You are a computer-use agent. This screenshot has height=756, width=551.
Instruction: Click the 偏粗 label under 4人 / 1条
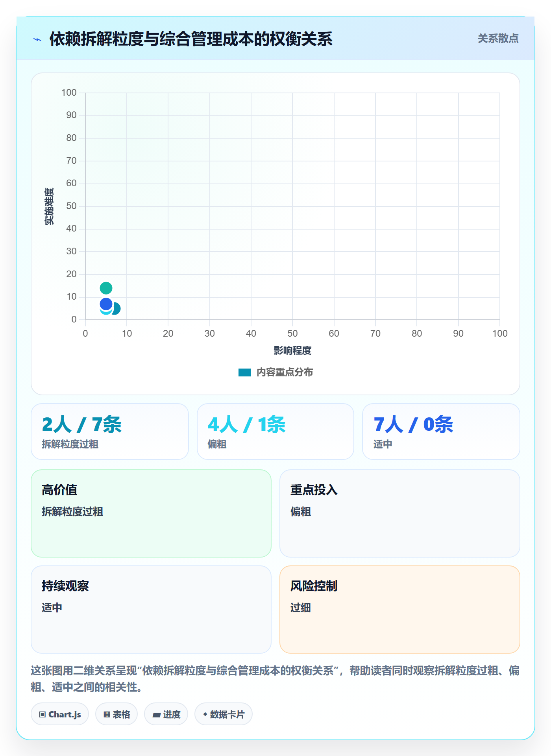pyautogui.click(x=217, y=444)
